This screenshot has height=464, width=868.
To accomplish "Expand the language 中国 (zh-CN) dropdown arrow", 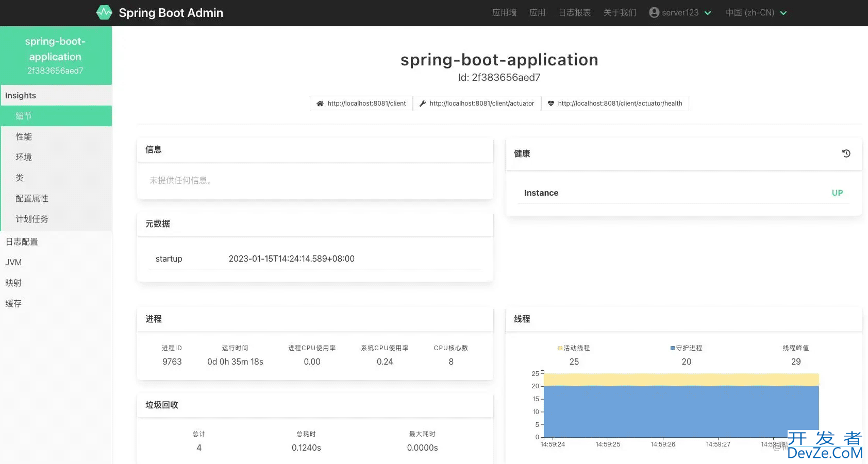I will 783,13.
